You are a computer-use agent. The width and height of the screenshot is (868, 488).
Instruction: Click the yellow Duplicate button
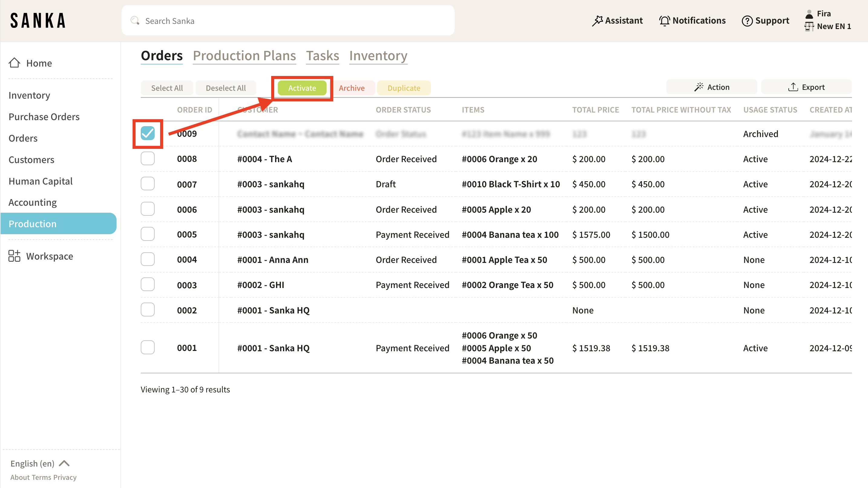[403, 88]
